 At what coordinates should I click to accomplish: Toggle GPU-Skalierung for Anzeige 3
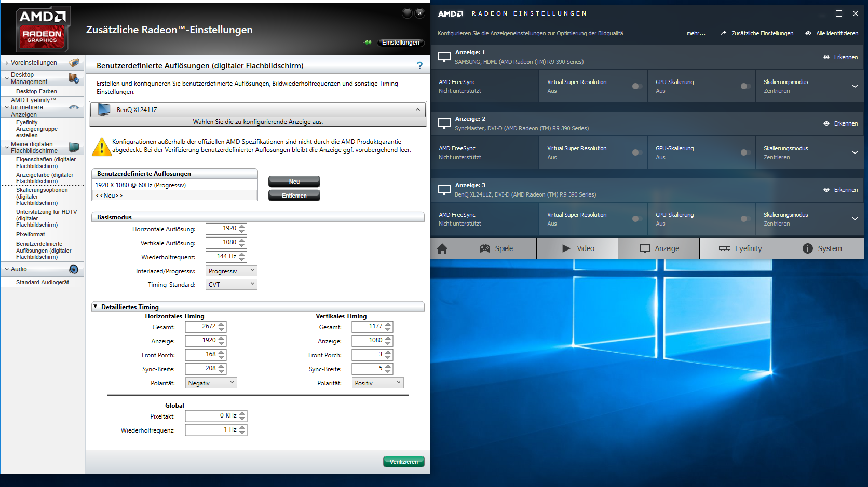745,219
